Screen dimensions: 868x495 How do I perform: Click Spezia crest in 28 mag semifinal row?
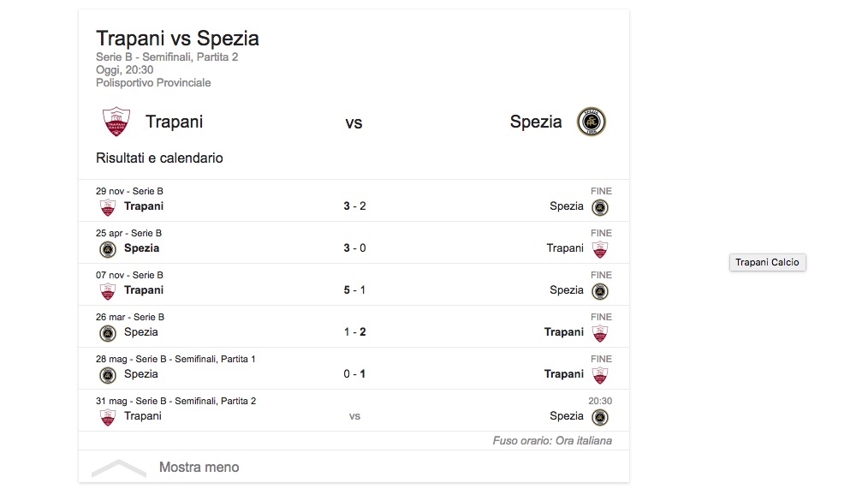point(108,375)
